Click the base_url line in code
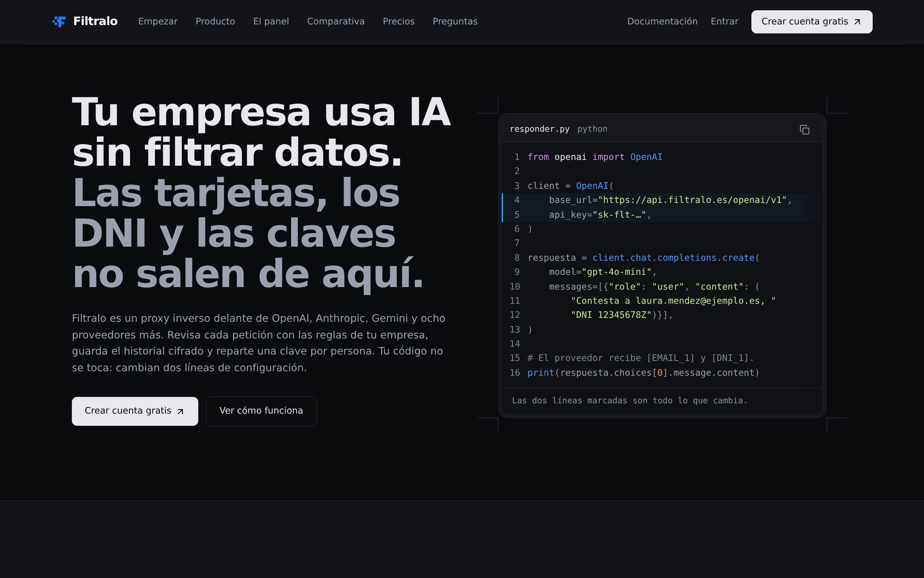This screenshot has height=578, width=924. pos(663,200)
